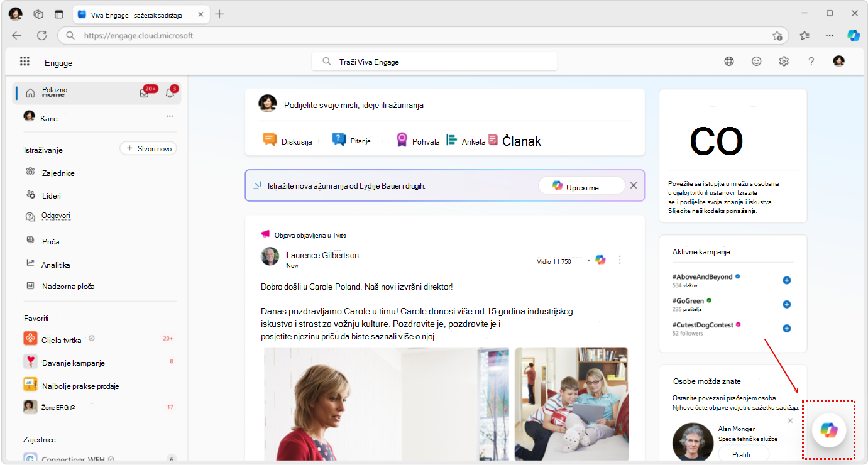Open the browser settings and more menu
Image resolution: width=868 pixels, height=465 pixels.
tap(830, 35)
